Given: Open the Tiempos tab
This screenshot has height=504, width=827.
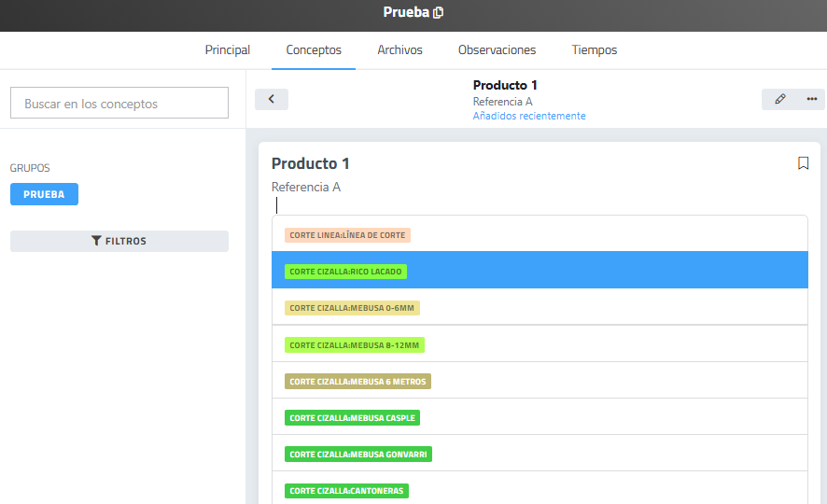Looking at the screenshot, I should click(x=594, y=50).
